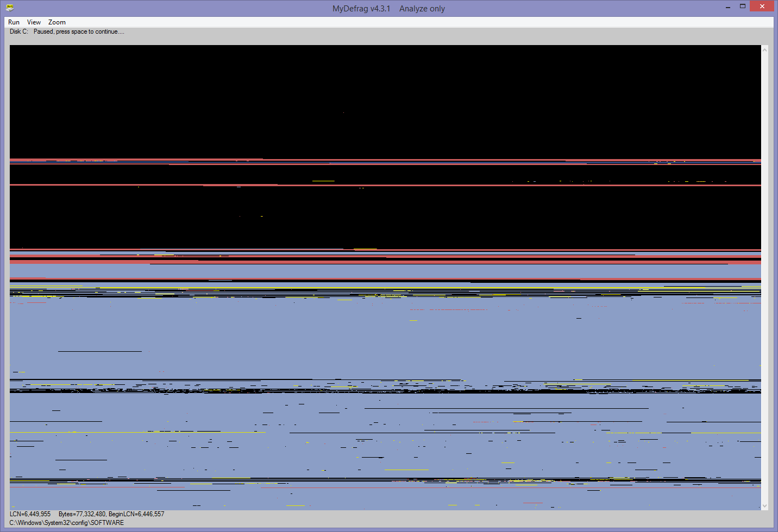Image resolution: width=778 pixels, height=532 pixels.
Task: Minimize the MyDefrag window
Action: [727, 7]
